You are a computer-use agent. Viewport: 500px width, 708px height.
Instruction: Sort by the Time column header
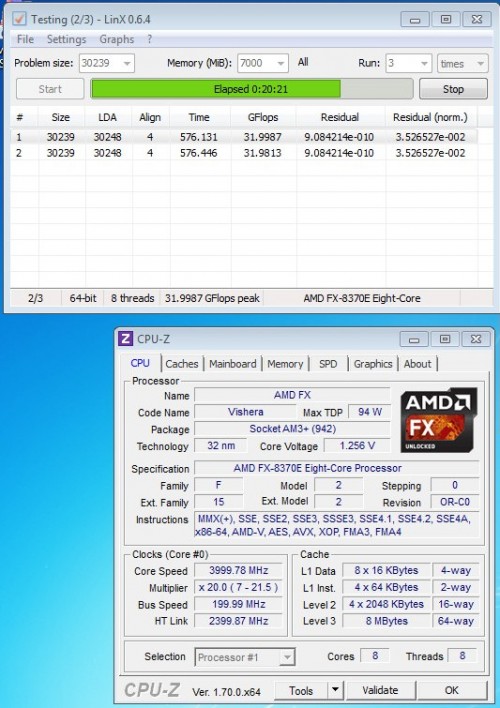click(199, 117)
